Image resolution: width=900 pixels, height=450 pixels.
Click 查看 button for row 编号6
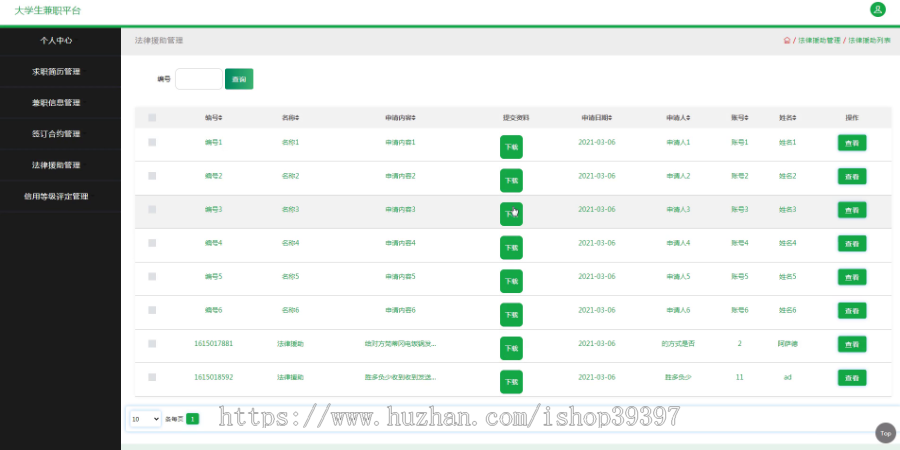click(x=852, y=311)
